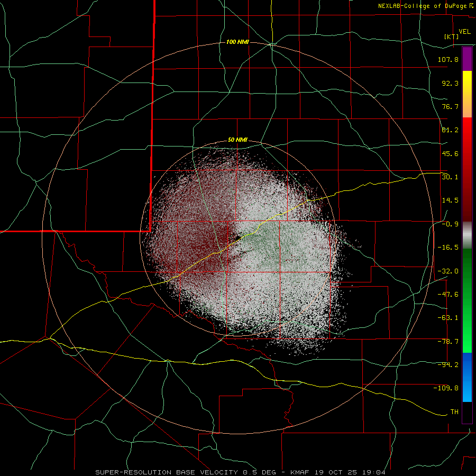This screenshot has height=476, width=476.
Task: Pick the yellow-orange segment of the color bar
Action: (x=467, y=94)
